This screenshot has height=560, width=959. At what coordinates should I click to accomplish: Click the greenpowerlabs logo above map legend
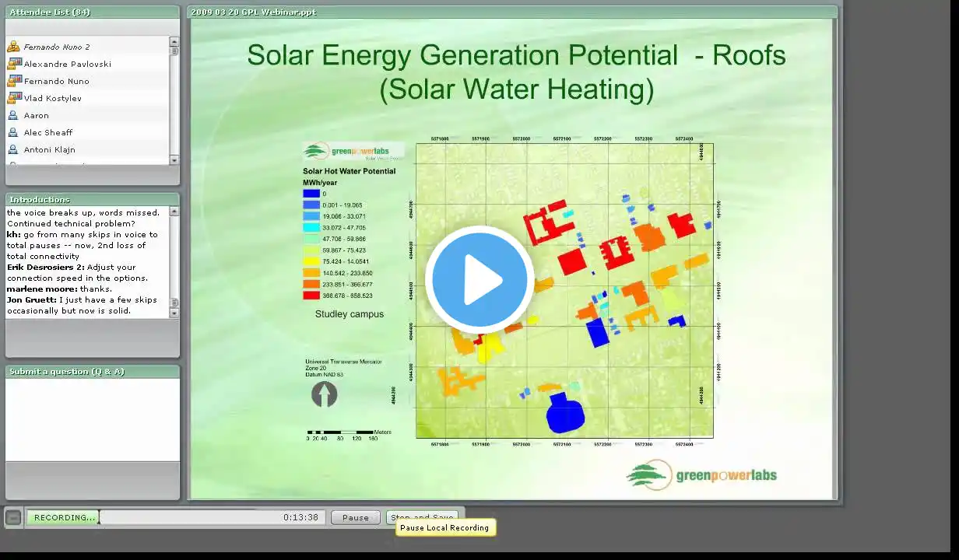tap(353, 152)
